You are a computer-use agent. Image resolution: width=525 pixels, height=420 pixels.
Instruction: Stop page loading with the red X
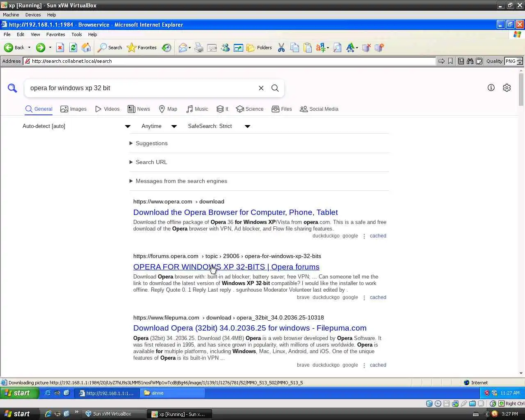pyautogui.click(x=60, y=48)
